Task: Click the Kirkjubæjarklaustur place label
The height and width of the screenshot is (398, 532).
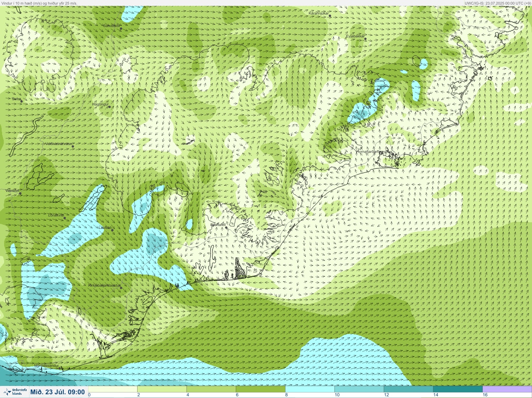Action: tap(104, 286)
